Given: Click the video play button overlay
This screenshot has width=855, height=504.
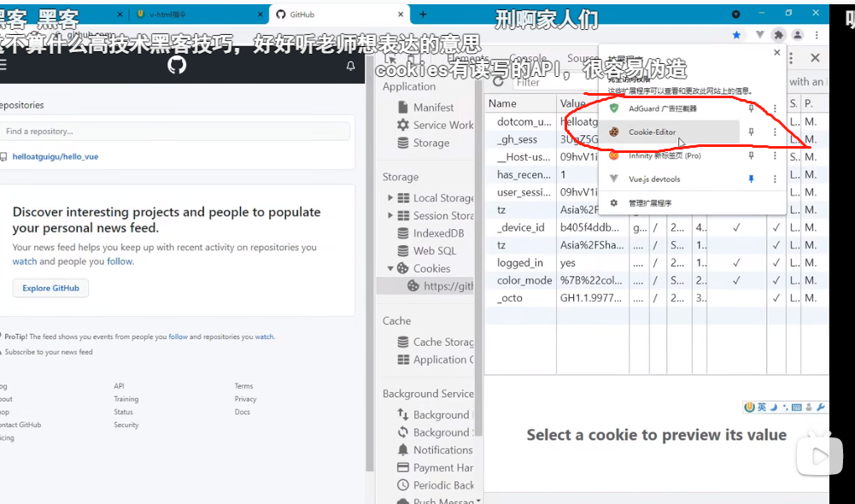Looking at the screenshot, I should point(820,456).
